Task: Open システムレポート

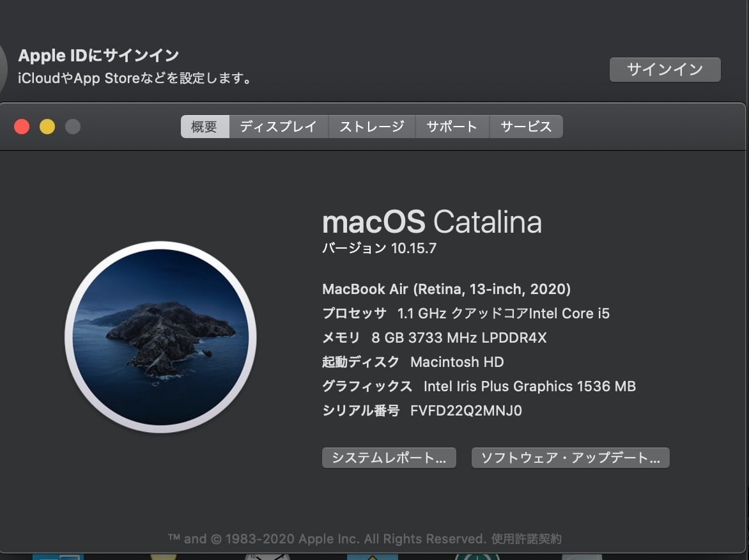Action: click(x=389, y=458)
